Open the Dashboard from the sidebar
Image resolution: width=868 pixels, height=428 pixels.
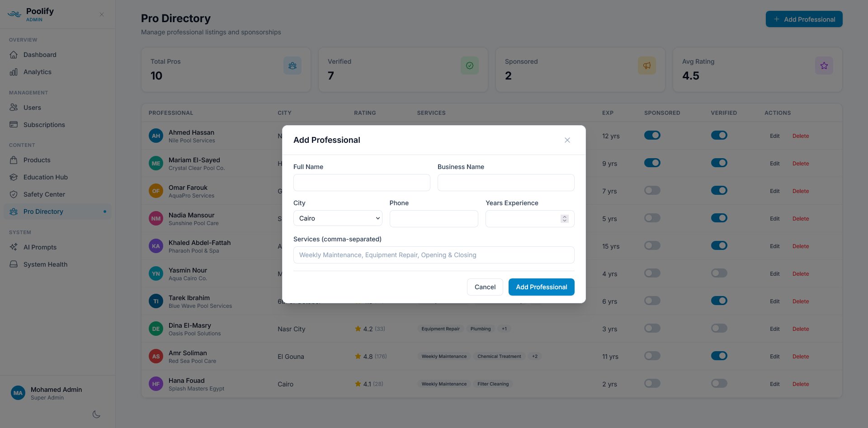[x=40, y=54]
